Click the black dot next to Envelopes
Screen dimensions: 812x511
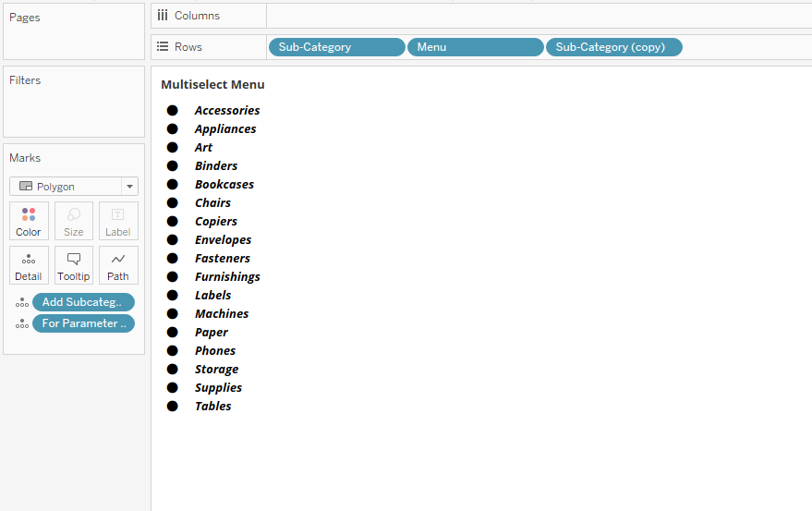[x=173, y=240]
